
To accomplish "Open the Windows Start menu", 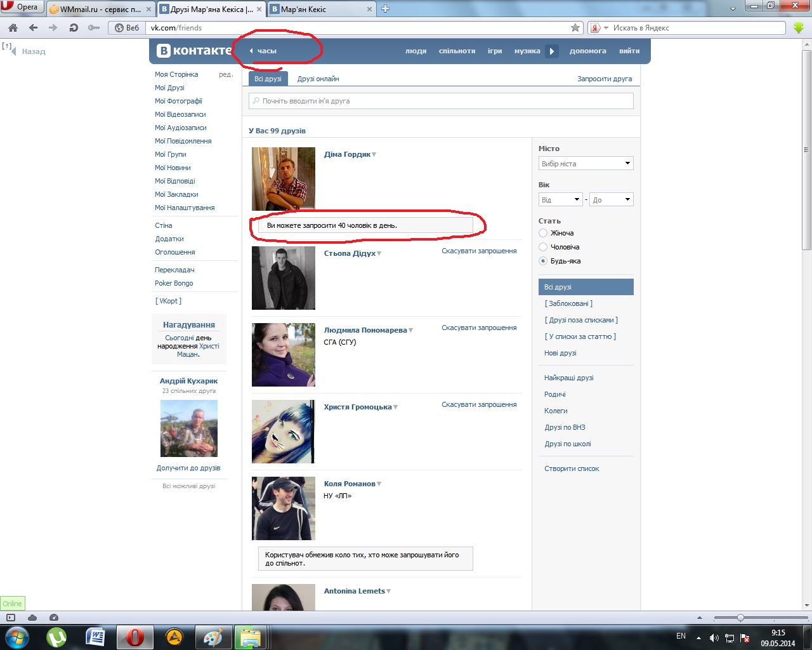I will [16, 637].
